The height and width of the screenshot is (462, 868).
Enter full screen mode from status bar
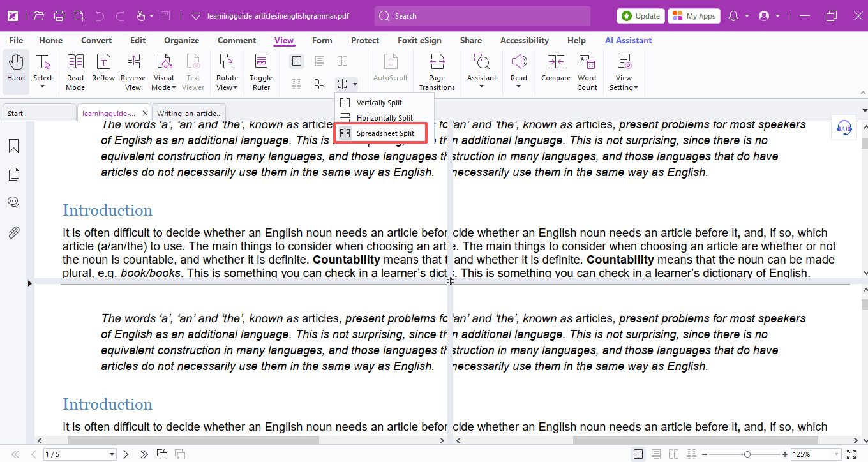pos(850,454)
